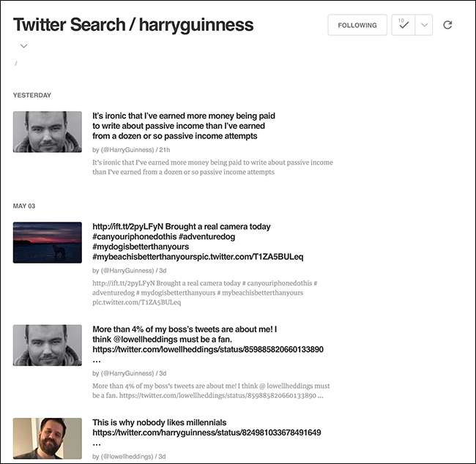The height and width of the screenshot is (464, 476).
Task: Click the byline of the boss's tweets post
Action: (x=130, y=373)
